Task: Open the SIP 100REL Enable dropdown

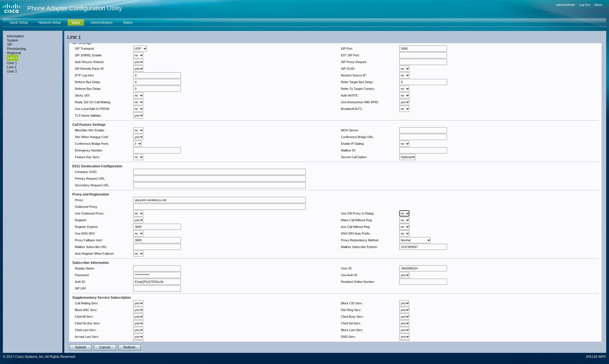Action: coord(138,55)
